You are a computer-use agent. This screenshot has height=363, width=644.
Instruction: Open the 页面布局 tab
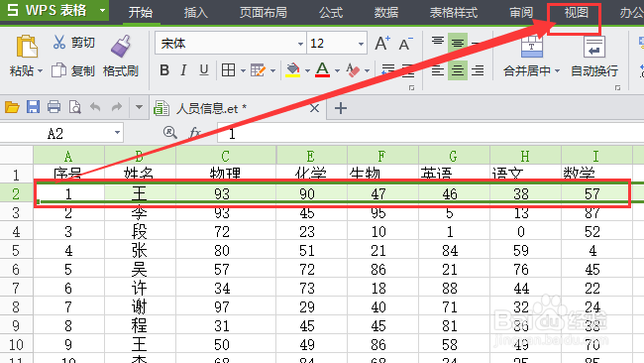(264, 12)
